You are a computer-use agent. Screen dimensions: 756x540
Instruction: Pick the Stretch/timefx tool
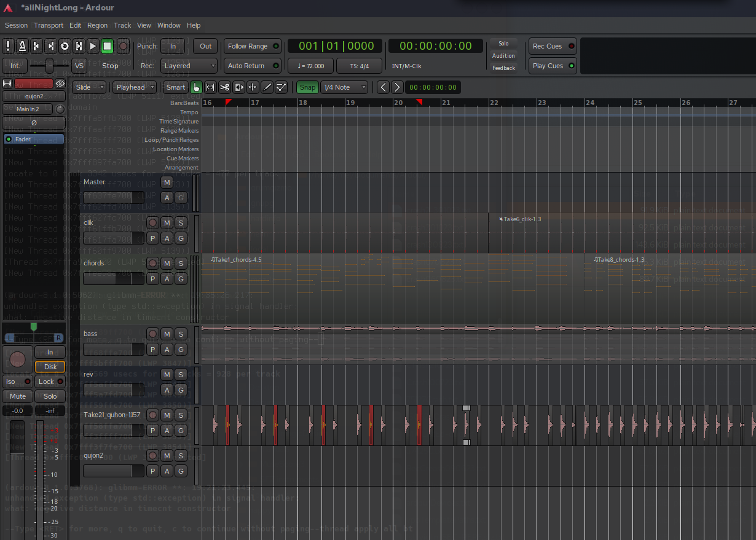[238, 87]
